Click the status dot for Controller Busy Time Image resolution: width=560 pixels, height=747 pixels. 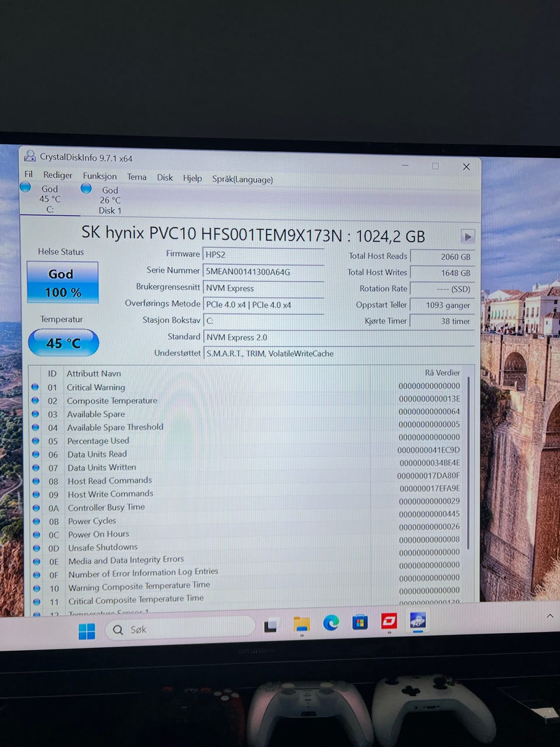click(x=36, y=508)
